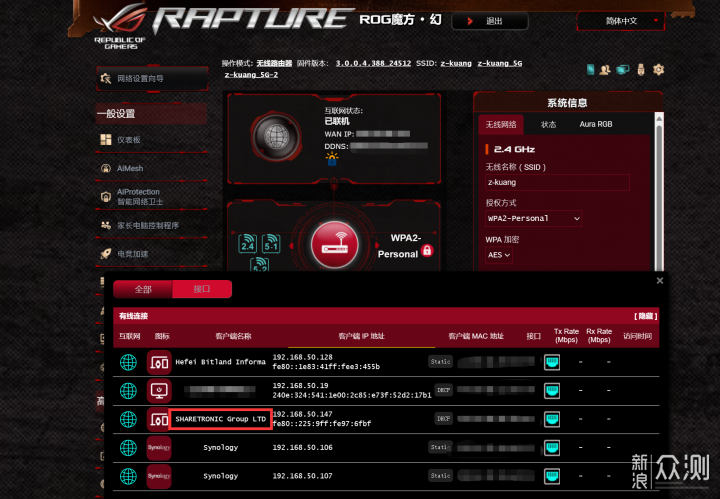The height and width of the screenshot is (499, 720).
Task: Click the z-kuang_5G-2 SSID link
Action: [x=251, y=75]
